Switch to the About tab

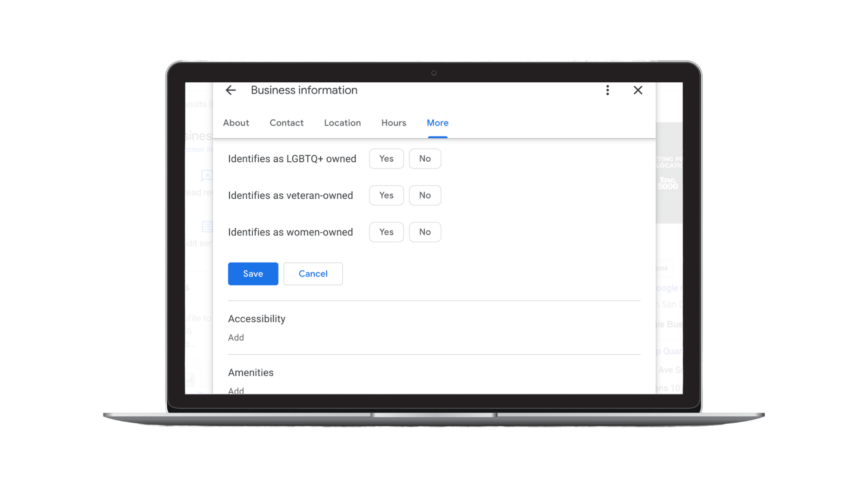[x=236, y=123]
